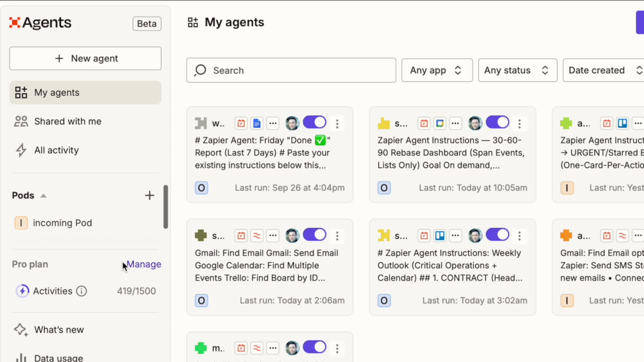The image size is (644, 362).
Task: Switch off the Weekly Outlook agent toggle
Action: pos(497,235)
